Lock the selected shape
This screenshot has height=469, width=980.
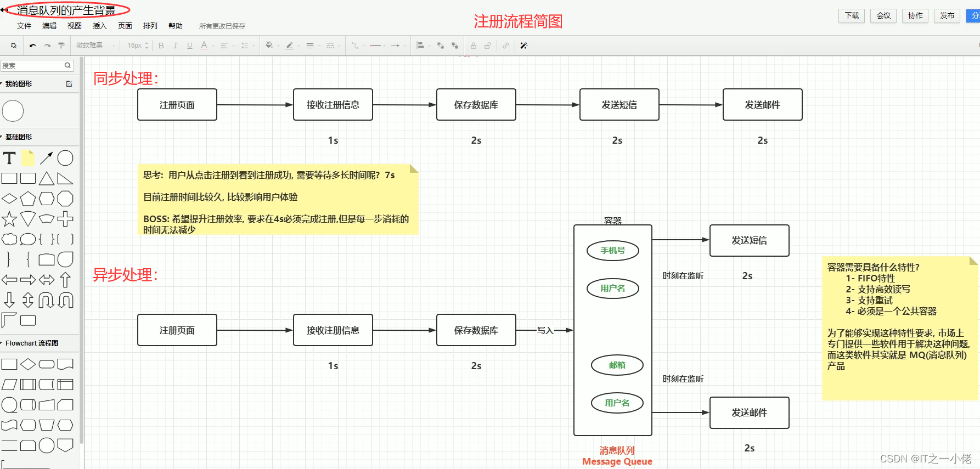[474, 46]
